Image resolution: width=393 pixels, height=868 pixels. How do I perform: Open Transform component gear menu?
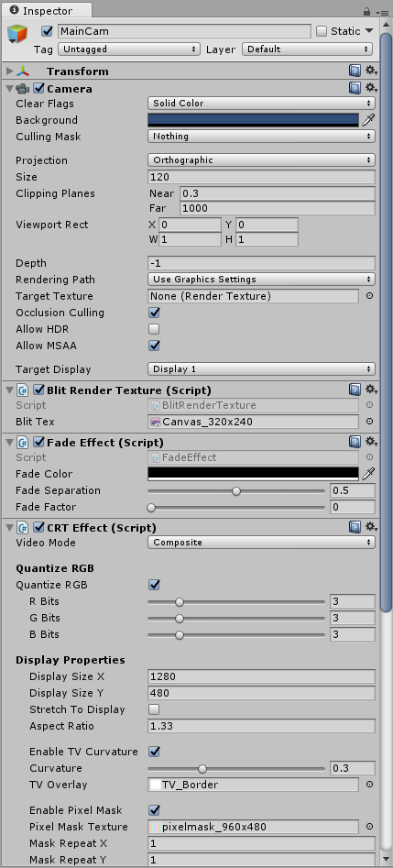[x=371, y=71]
